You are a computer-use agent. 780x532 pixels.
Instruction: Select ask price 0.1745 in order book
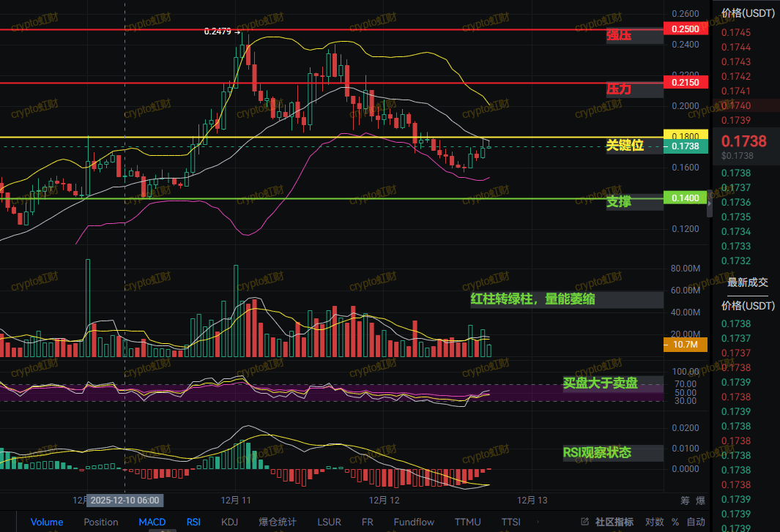(736, 32)
